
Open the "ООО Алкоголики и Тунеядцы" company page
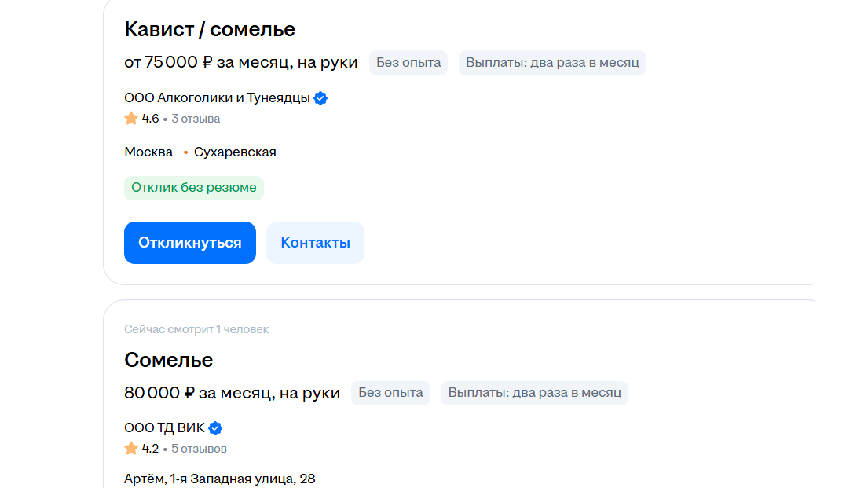217,98
